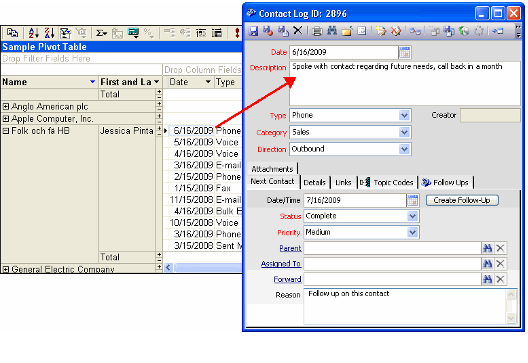Click the red X pencil cancel icon
Screen dimensions: 528x363
click(x=396, y=31)
